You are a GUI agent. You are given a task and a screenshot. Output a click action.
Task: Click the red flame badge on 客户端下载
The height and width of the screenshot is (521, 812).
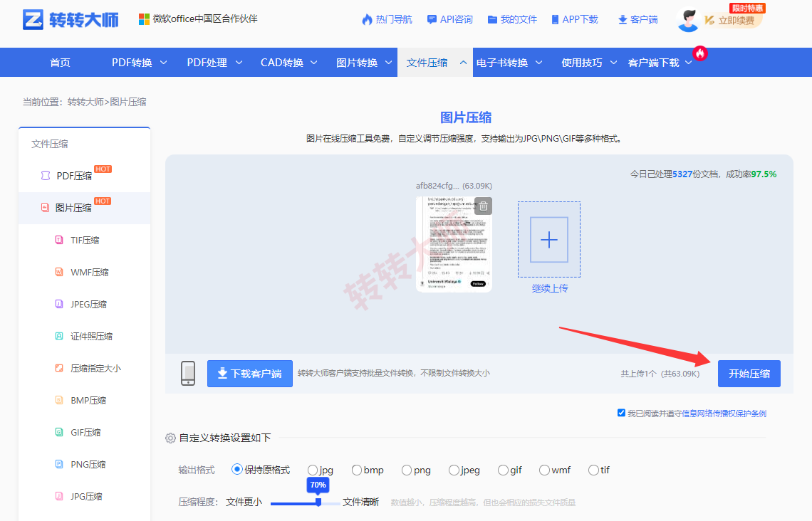point(700,53)
